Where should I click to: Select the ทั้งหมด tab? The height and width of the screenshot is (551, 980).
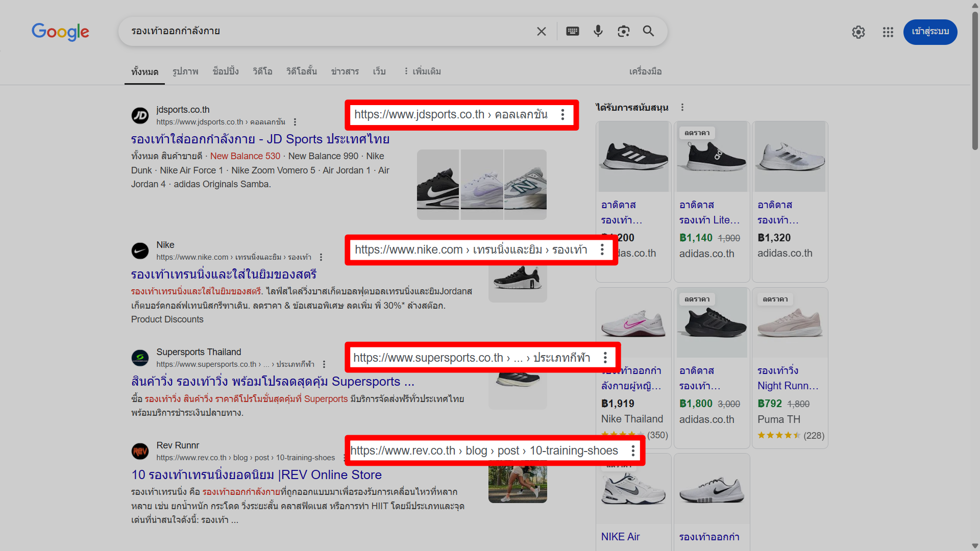click(144, 72)
